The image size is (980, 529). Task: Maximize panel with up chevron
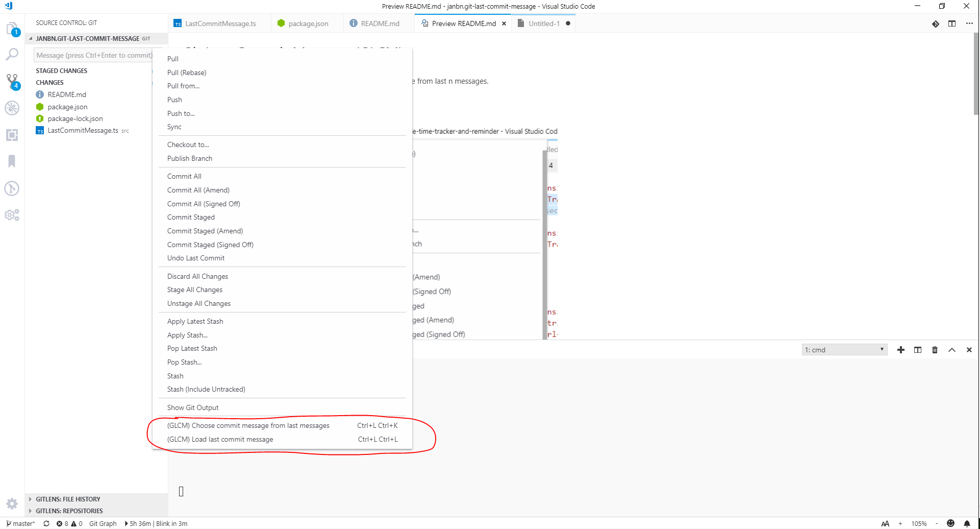(x=952, y=350)
